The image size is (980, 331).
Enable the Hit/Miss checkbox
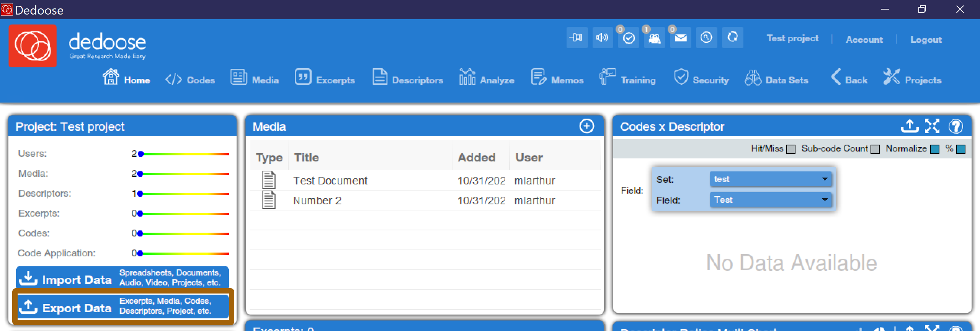click(x=791, y=149)
